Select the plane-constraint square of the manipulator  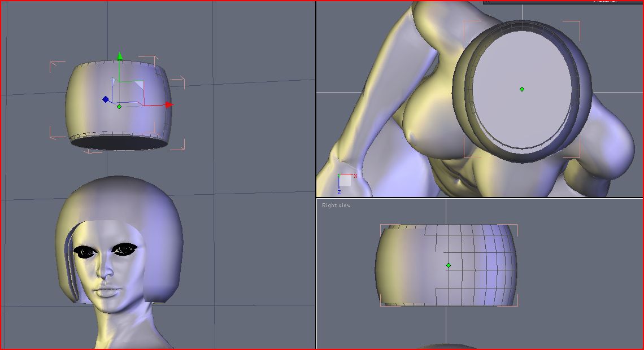point(128,92)
